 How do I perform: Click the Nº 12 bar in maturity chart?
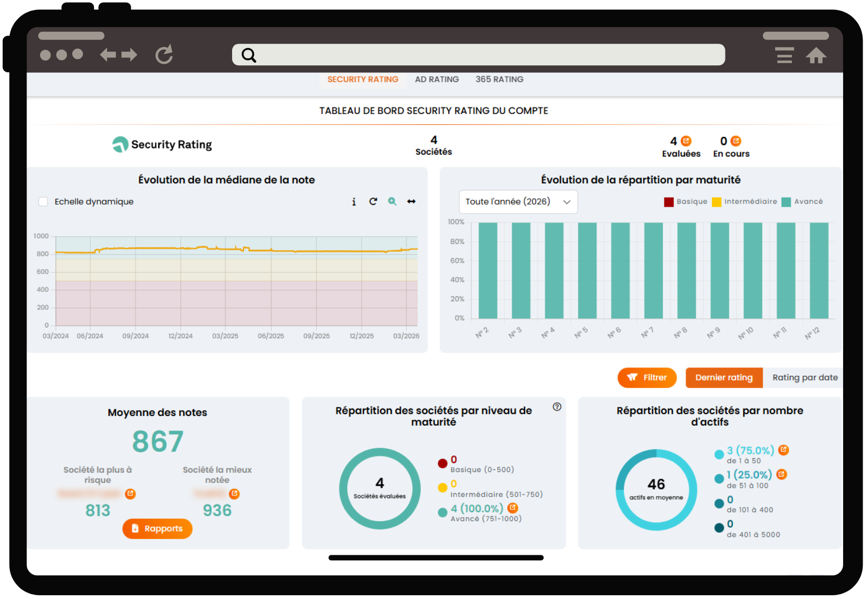[x=819, y=270]
